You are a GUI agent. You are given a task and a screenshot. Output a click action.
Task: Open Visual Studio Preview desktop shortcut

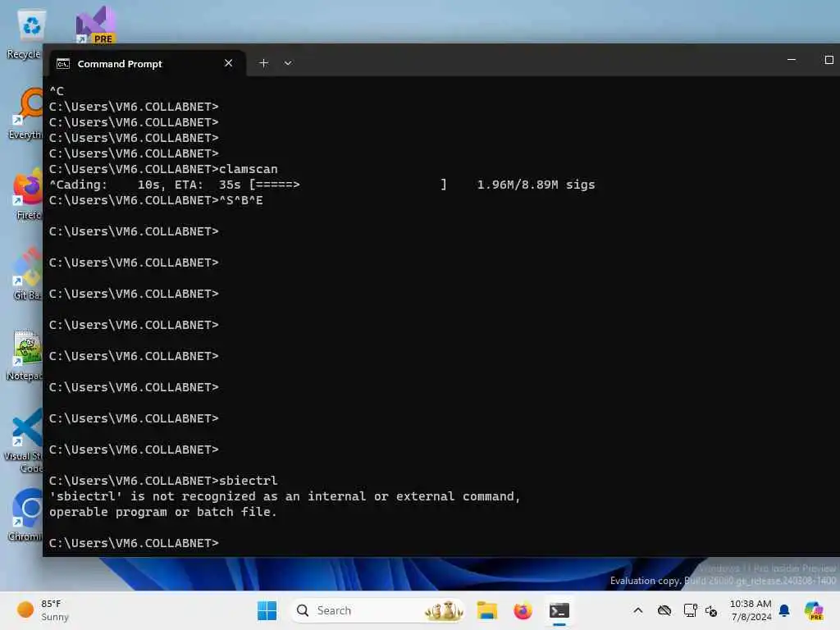(x=96, y=25)
